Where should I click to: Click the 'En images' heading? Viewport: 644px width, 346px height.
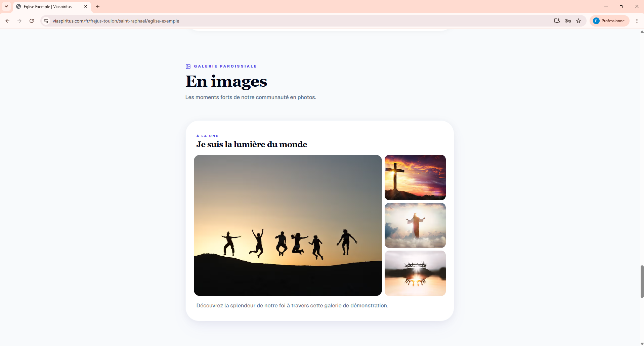[x=226, y=81]
